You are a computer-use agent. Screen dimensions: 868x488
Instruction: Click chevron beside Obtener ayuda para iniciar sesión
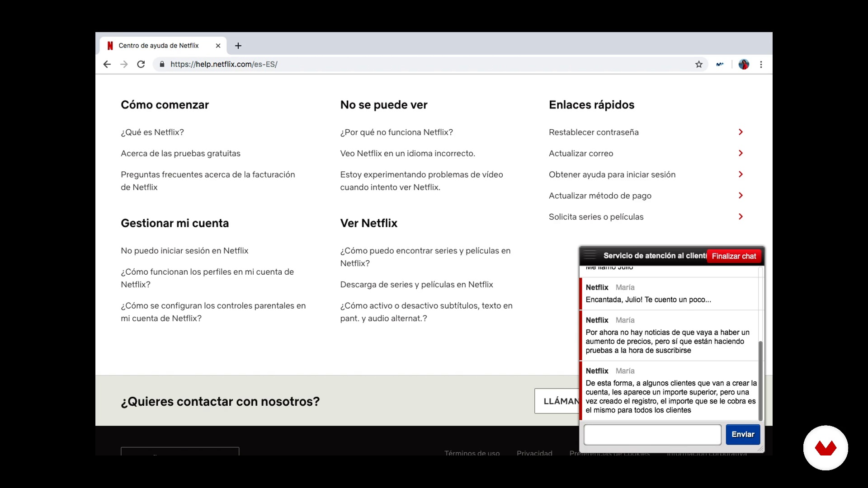tap(741, 174)
